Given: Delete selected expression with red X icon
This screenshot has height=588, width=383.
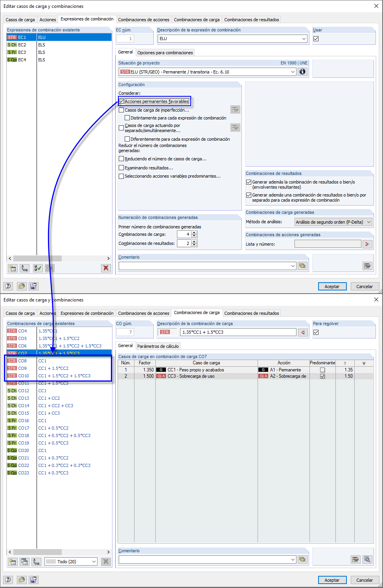Looking at the screenshot, I should pos(106,268).
